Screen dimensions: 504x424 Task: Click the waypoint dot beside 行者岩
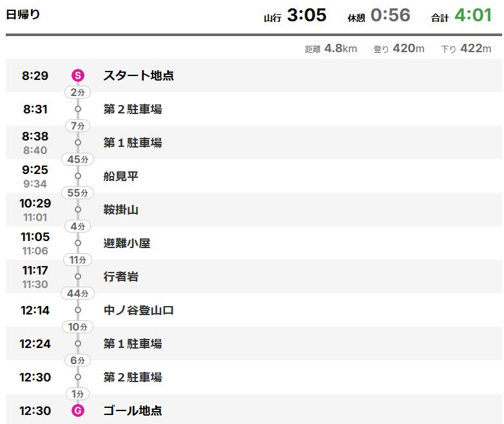click(78, 276)
